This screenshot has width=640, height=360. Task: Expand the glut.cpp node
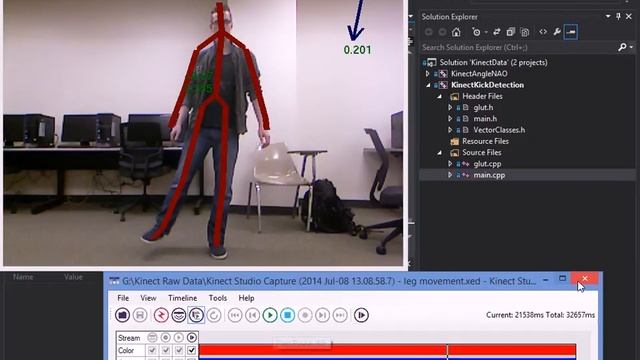[x=450, y=164]
